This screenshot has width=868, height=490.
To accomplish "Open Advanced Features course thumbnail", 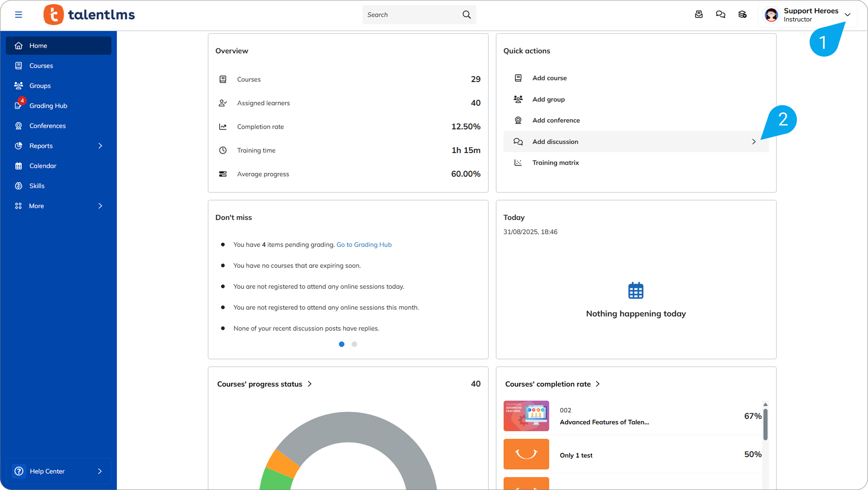I will click(x=526, y=416).
